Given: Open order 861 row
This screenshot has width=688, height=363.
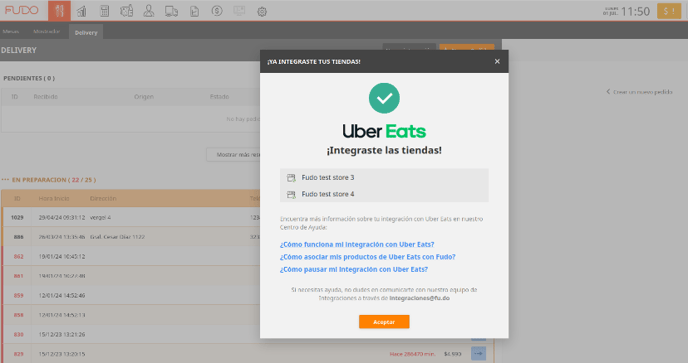Looking at the screenshot, I should click(248, 276).
